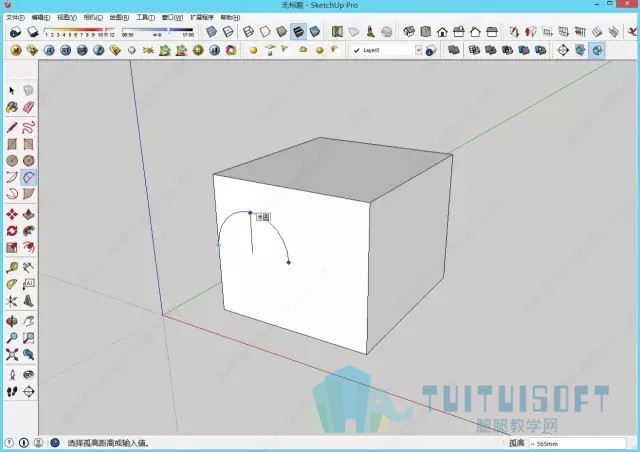Viewport: 640px width, 452px height.
Task: Open the Extensions menu
Action: coord(202,17)
